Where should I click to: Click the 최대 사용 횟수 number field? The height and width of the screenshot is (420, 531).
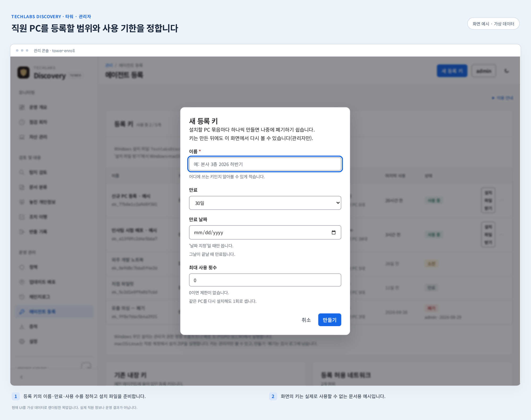(x=265, y=280)
